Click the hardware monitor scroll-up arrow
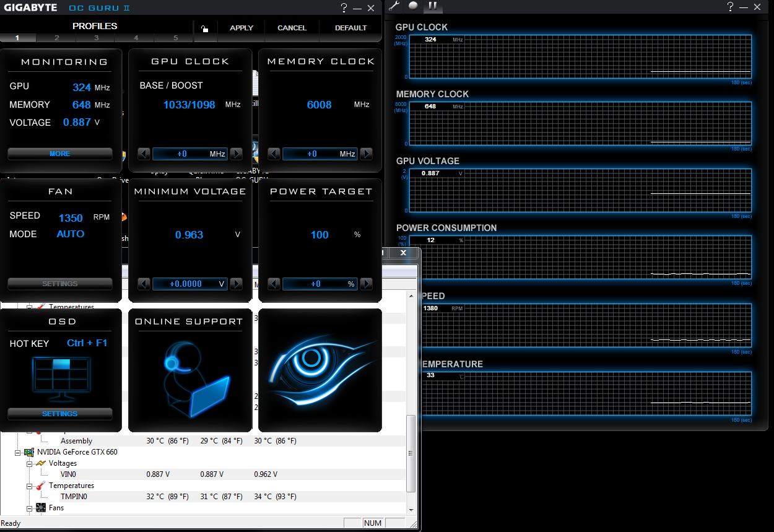This screenshot has height=532, width=774. pos(411,296)
